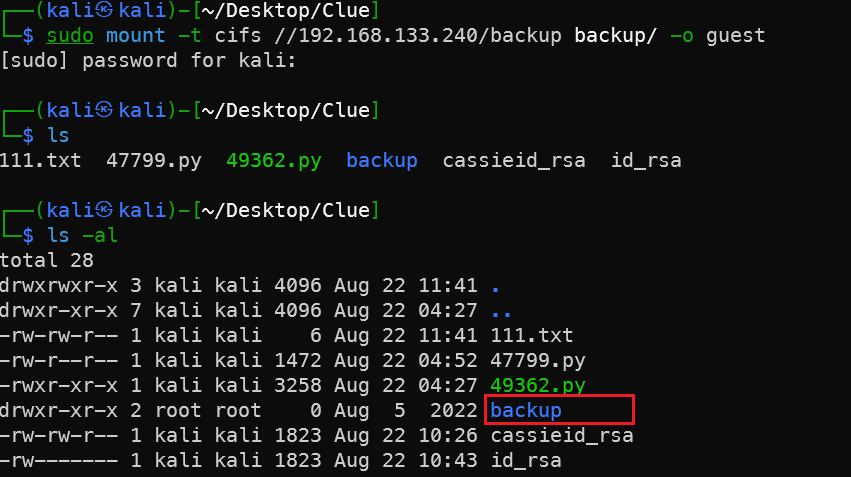Screen dimensions: 851x477
Task: Click the sudo password prompt line
Action: click(148, 60)
